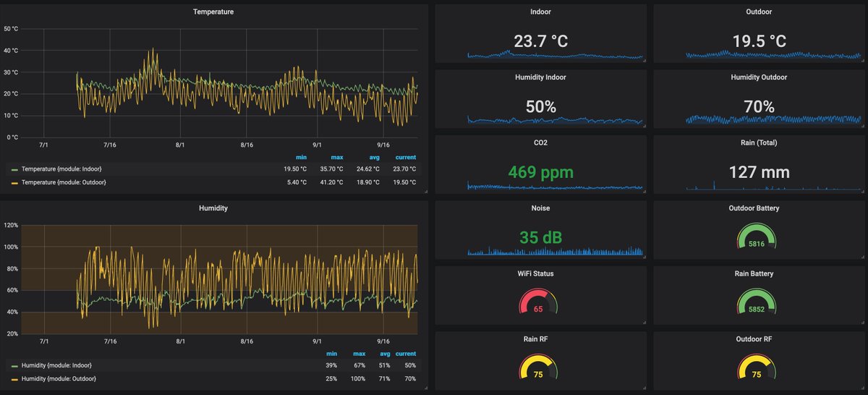Click the WiFi Status gauge showing 65
The width and height of the screenshot is (868, 395).
tap(539, 300)
